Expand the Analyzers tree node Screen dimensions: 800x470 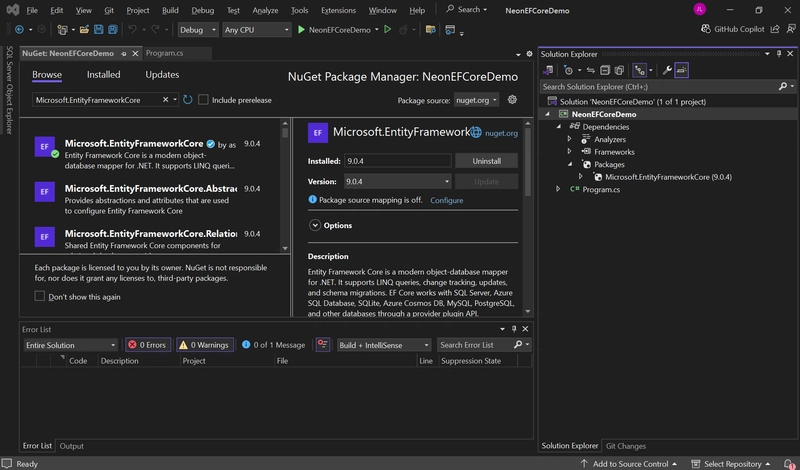569,139
